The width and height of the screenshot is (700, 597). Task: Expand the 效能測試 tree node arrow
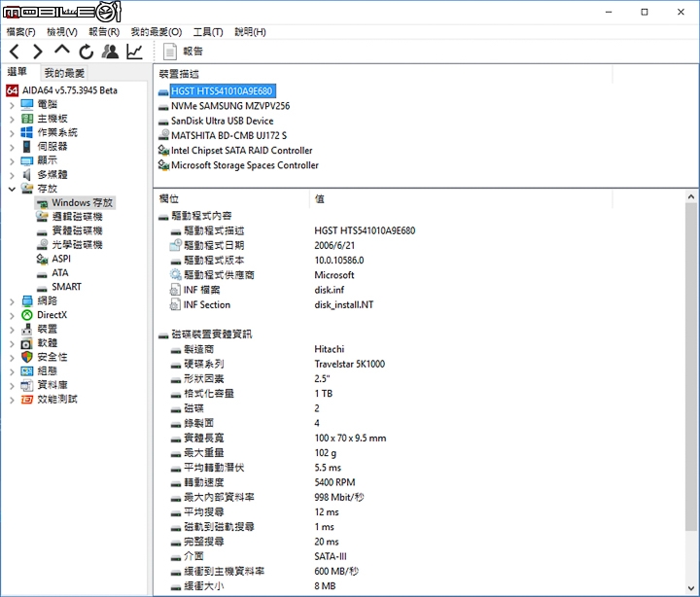point(12,400)
